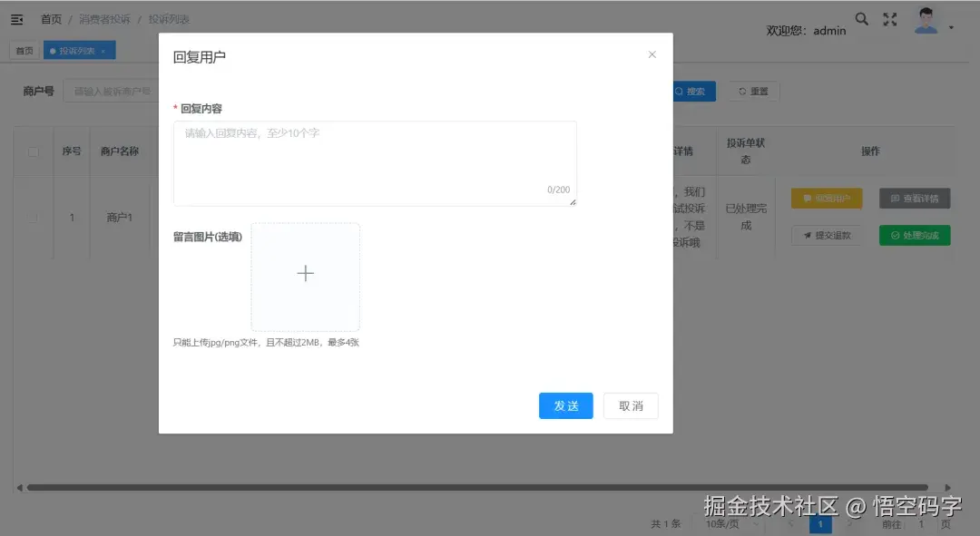Toggle the select-all checkbox in the table header
The width and height of the screenshot is (980, 536).
coord(34,151)
